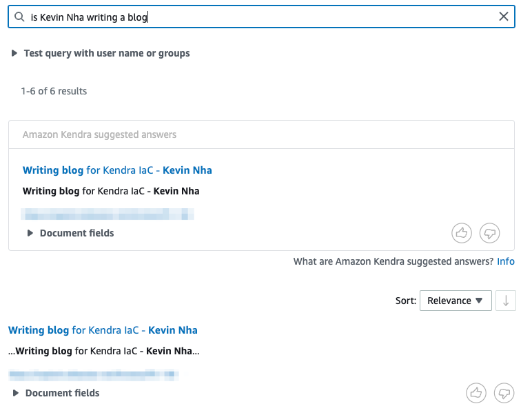The image size is (532, 415).
Task: Expand Document fields in suggested answer
Action: pos(70,233)
